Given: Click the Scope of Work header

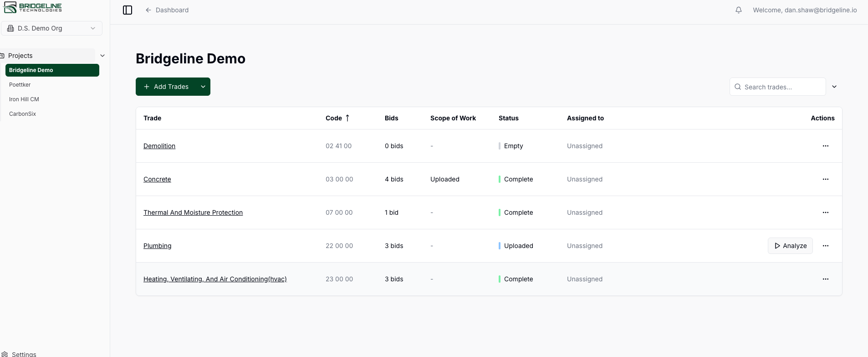Looking at the screenshot, I should tap(453, 118).
